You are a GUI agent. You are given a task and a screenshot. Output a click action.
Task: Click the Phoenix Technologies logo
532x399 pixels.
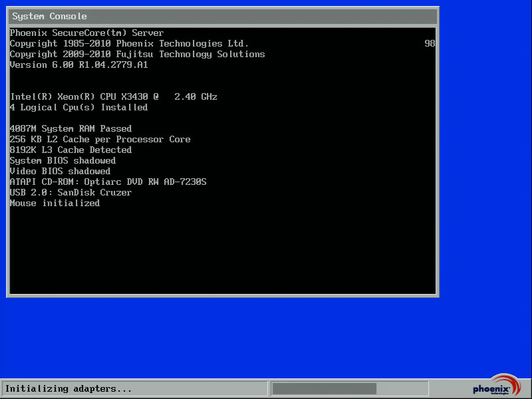click(497, 385)
